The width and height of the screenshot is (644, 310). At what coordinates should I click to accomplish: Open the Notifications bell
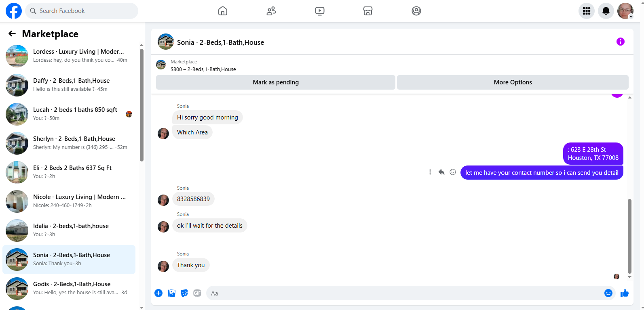point(606,11)
